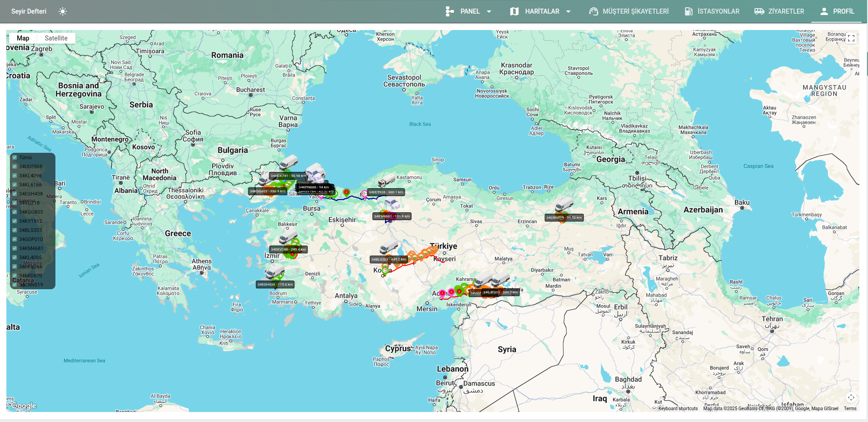Switch to the Satellite map view
This screenshot has height=422, width=868.
click(x=56, y=38)
